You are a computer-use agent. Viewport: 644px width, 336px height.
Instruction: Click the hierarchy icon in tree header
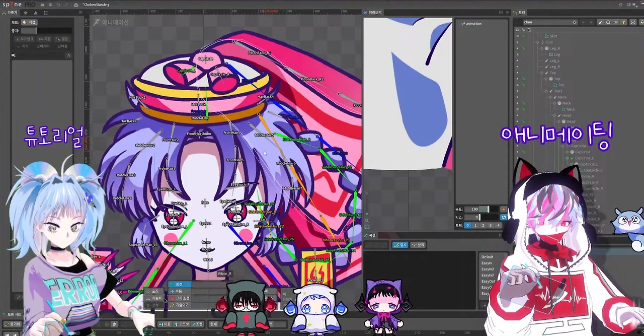[529, 30]
